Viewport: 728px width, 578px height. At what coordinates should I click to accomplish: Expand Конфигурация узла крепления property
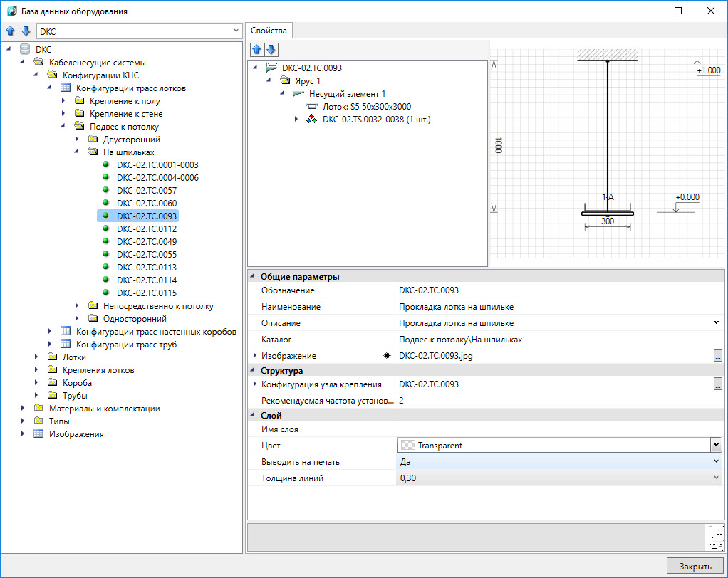255,384
